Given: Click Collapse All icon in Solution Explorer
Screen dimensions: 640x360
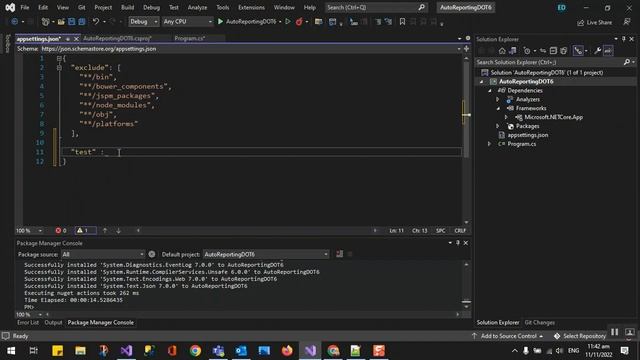Looking at the screenshot, I should [553, 51].
